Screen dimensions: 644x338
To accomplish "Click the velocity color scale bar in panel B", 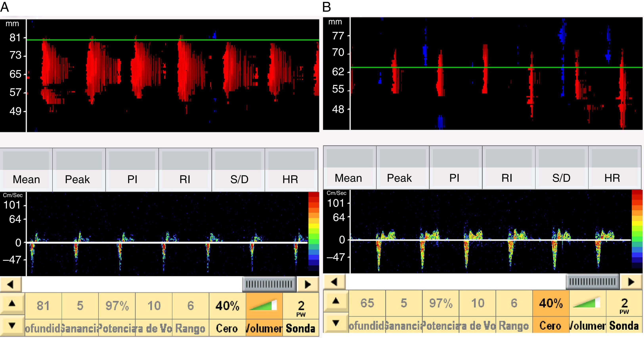I will 637,229.
